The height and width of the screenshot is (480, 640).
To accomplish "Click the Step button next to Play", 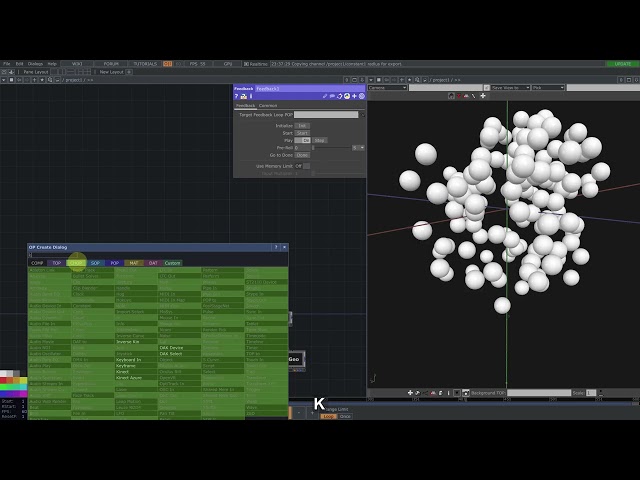I will click(x=320, y=140).
